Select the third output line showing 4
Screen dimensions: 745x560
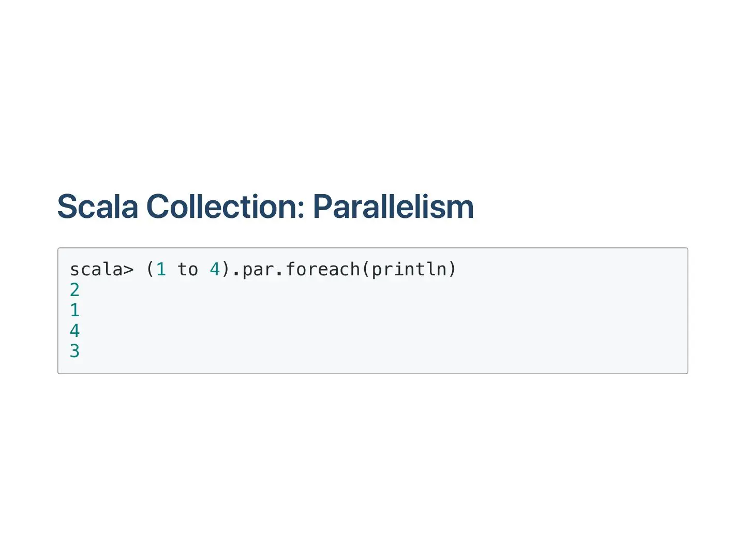coord(75,331)
